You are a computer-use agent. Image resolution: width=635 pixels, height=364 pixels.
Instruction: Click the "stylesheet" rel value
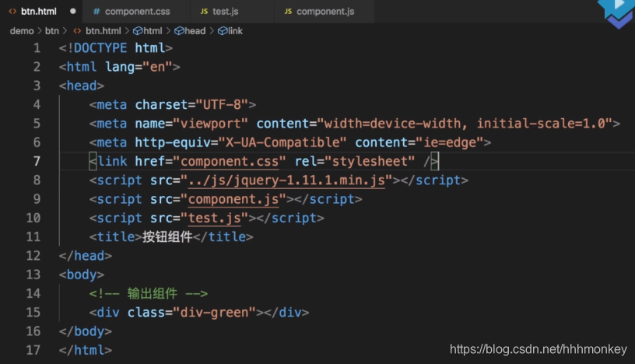click(x=370, y=162)
